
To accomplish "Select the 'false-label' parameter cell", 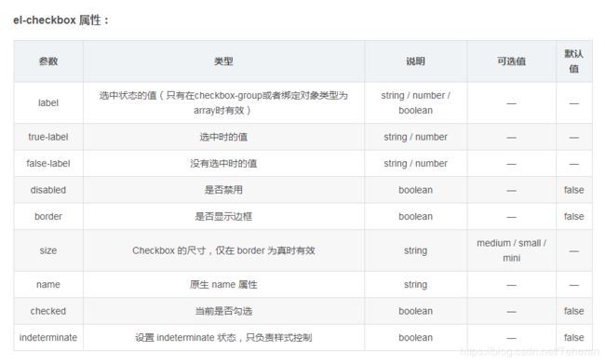I will (x=48, y=164).
